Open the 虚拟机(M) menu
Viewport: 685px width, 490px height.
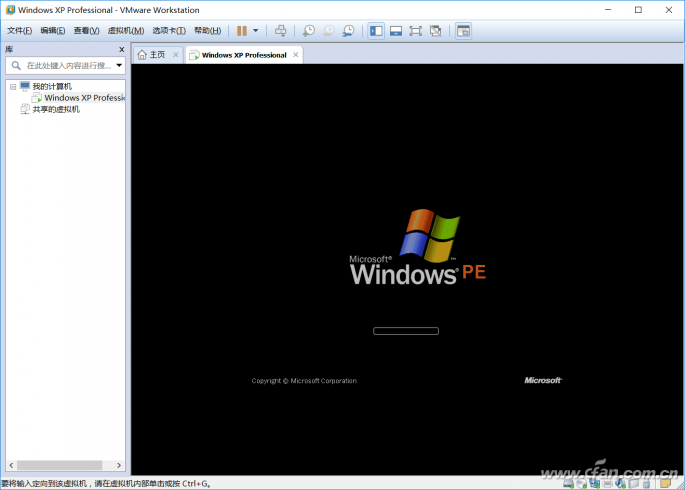click(126, 31)
